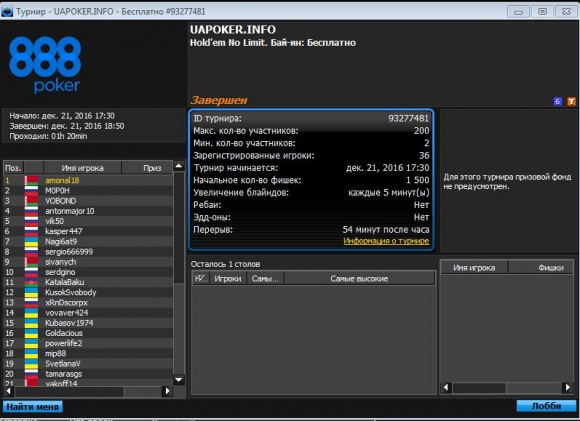
Task: Click left arrow of chips panel scrollbar
Action: coord(446,387)
